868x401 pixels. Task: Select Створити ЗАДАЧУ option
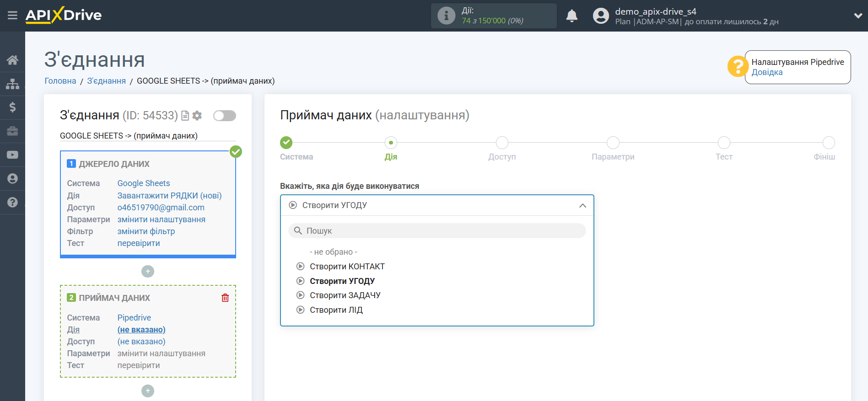tap(345, 295)
